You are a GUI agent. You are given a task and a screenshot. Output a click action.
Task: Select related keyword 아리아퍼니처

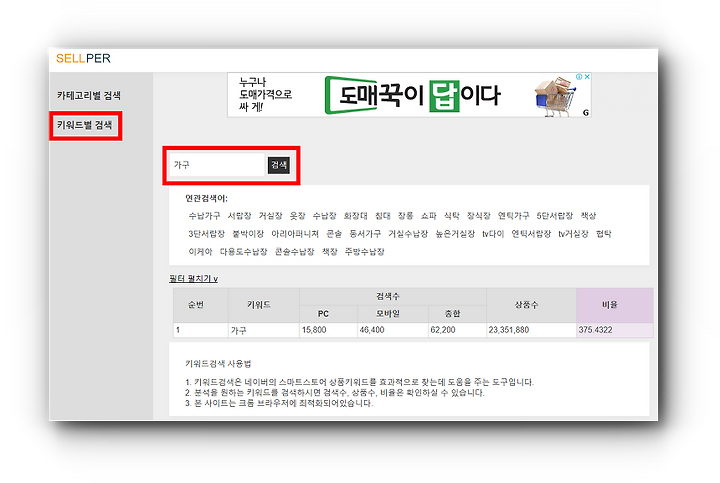coord(295,234)
